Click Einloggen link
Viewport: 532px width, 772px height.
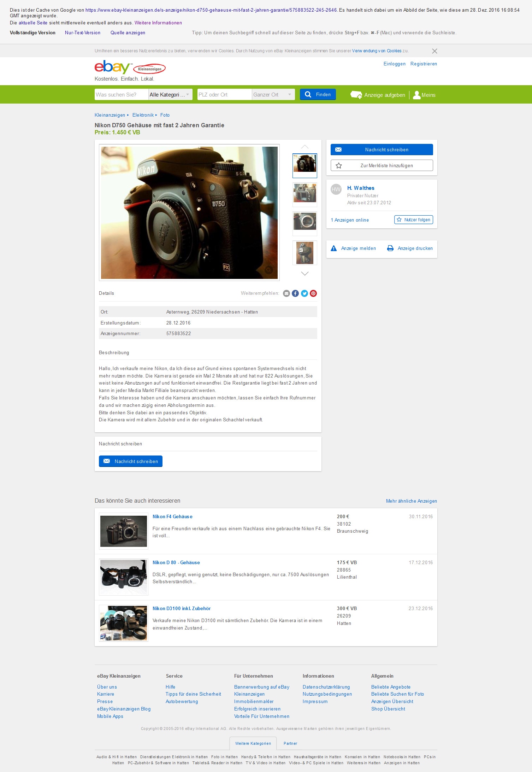pos(395,64)
